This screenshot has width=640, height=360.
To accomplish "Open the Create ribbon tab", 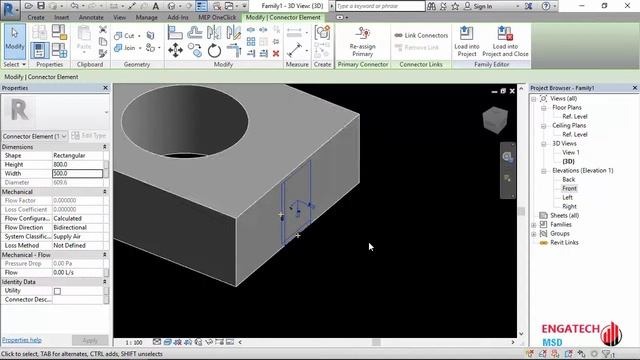I will tap(36, 18).
